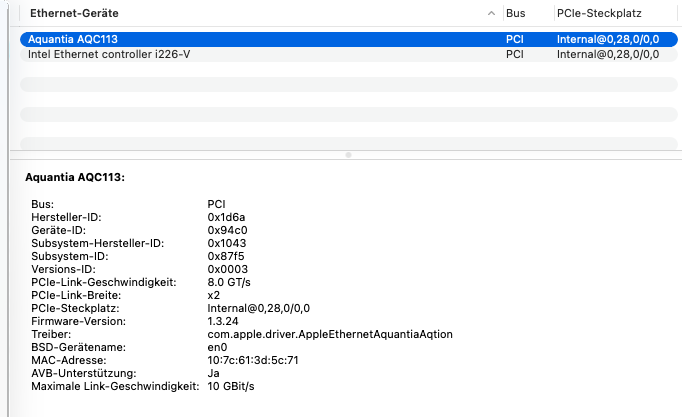Viewport: 682px width, 417px height.
Task: Click PCIe-Link-Breite value x2
Action: pos(214,295)
